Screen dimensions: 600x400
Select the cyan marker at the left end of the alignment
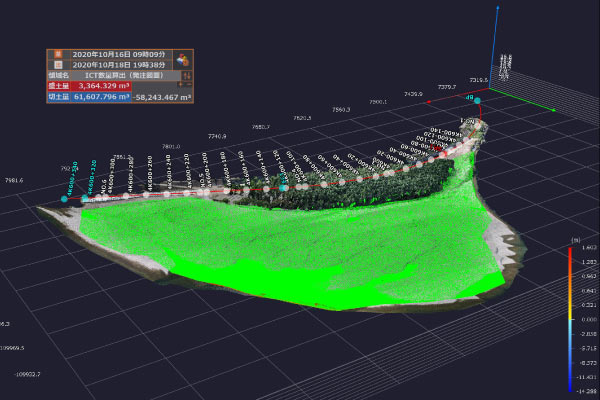tap(64, 200)
